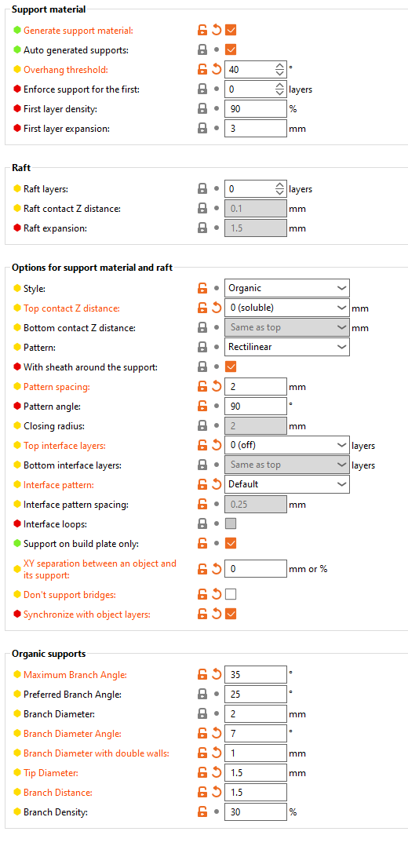
Task: Click the unlocked padlock next to Branch Density
Action: click(202, 812)
